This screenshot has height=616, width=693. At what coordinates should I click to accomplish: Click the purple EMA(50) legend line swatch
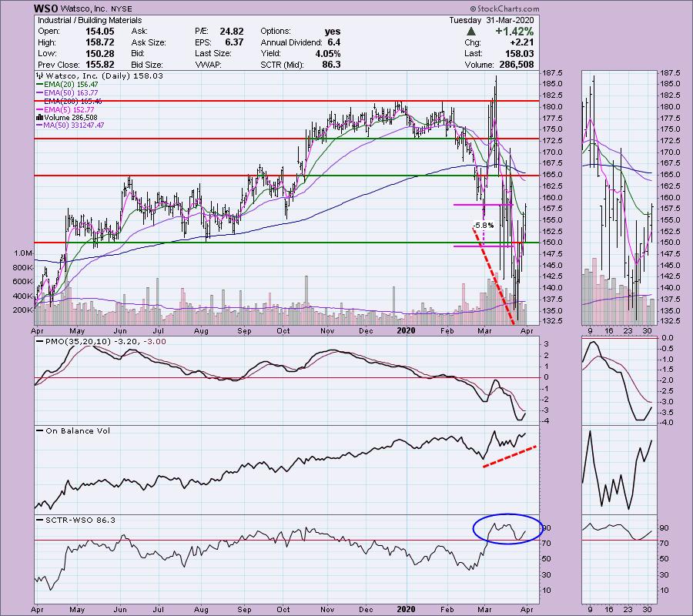(x=40, y=93)
